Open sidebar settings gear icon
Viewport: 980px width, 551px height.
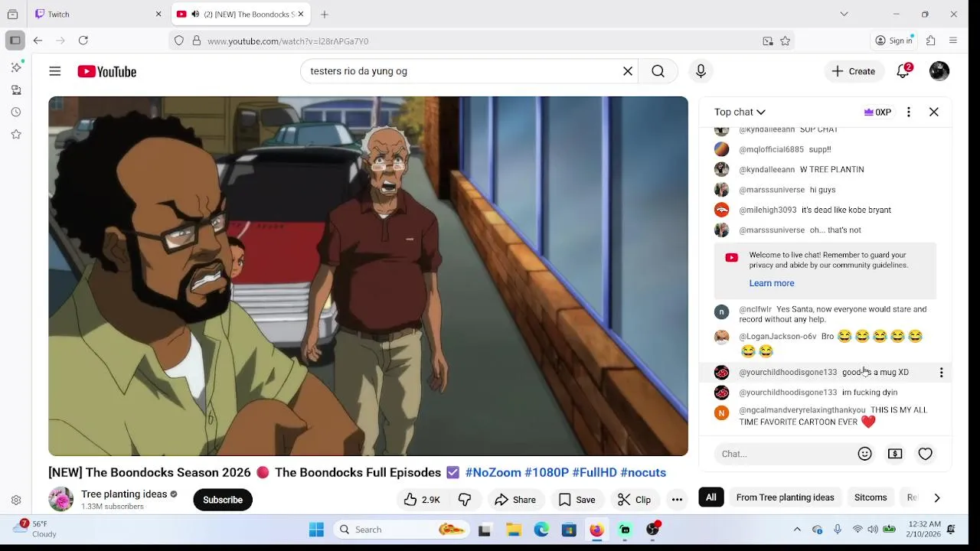point(16,500)
